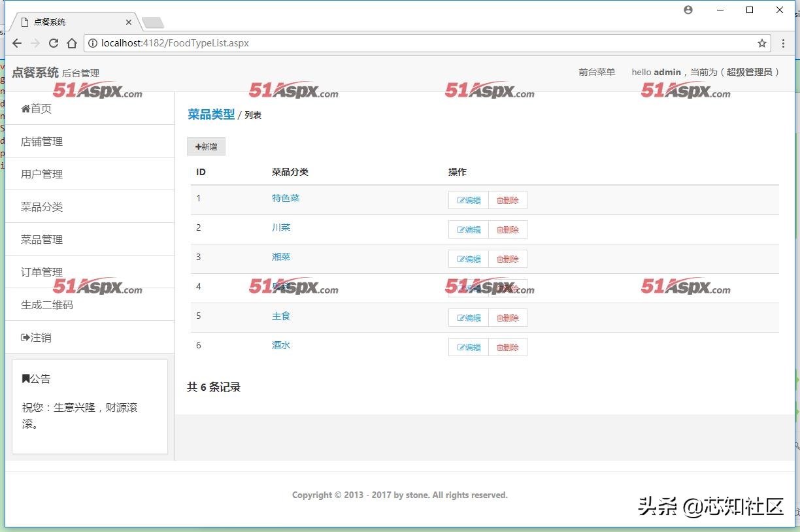Open 生成二维码 sidebar item
800x532 pixels.
(x=90, y=305)
